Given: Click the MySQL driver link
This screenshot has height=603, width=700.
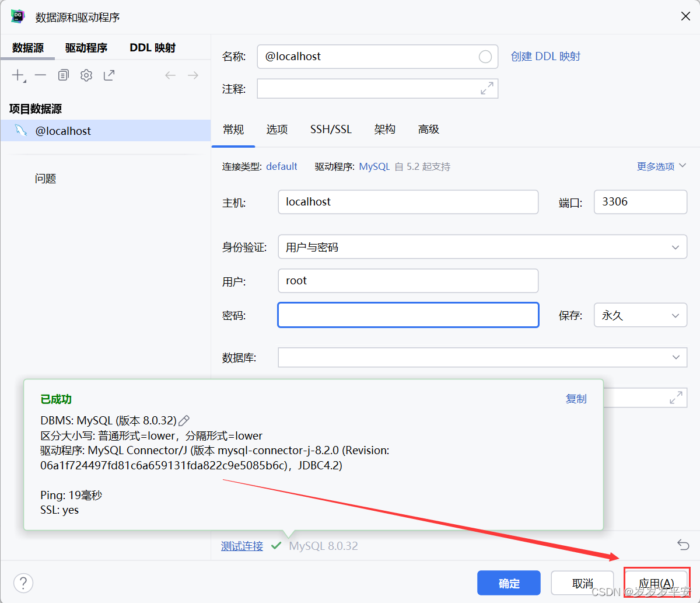Looking at the screenshot, I should (374, 166).
